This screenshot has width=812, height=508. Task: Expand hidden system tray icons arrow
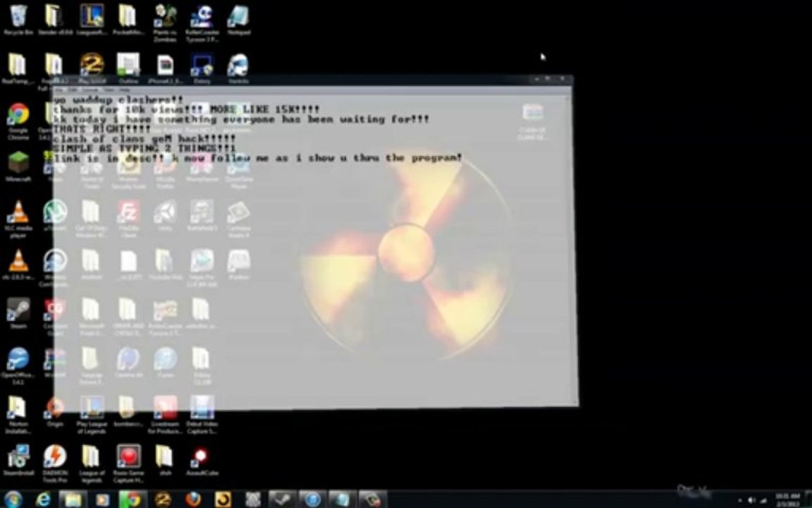[739, 500]
